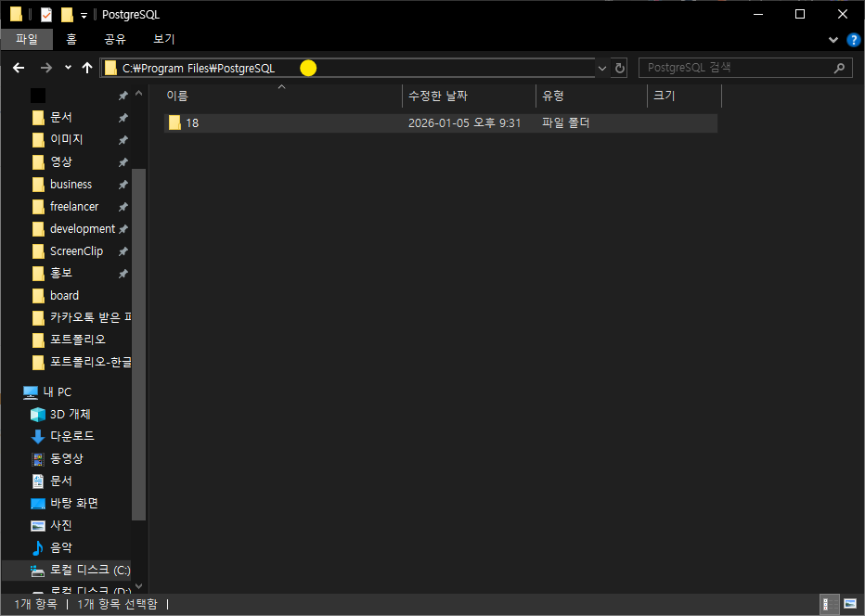
Task: Click new folder quick access icon
Action: tap(67, 14)
